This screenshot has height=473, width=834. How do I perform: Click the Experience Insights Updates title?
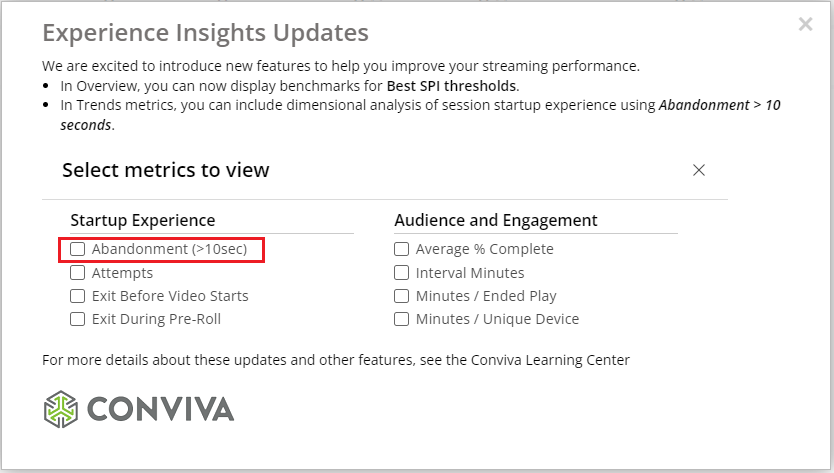pyautogui.click(x=205, y=33)
